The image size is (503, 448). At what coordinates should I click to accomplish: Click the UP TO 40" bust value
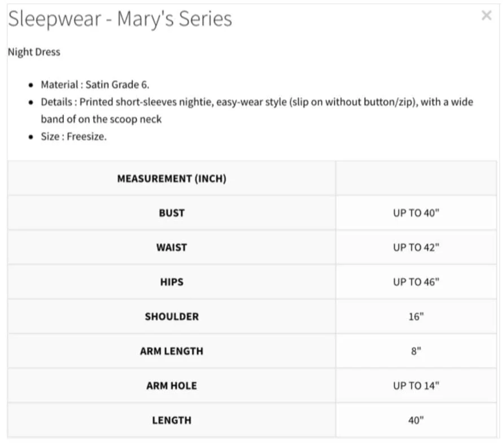pos(416,213)
